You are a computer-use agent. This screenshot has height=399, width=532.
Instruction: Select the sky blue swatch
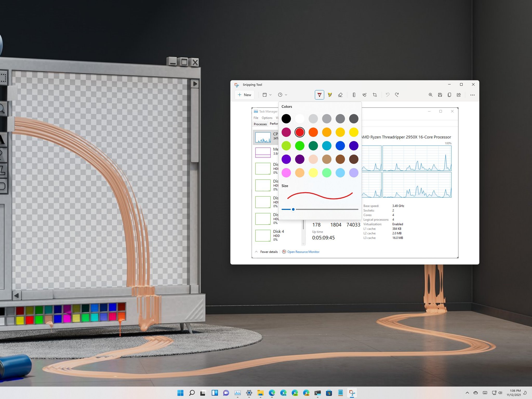click(340, 173)
